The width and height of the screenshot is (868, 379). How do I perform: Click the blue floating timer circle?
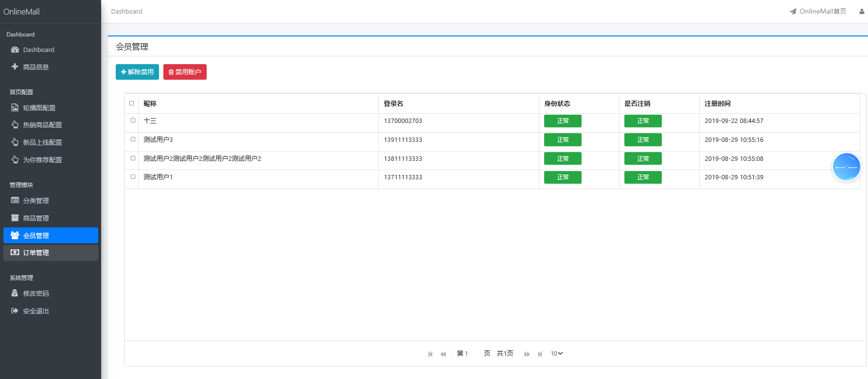point(847,167)
